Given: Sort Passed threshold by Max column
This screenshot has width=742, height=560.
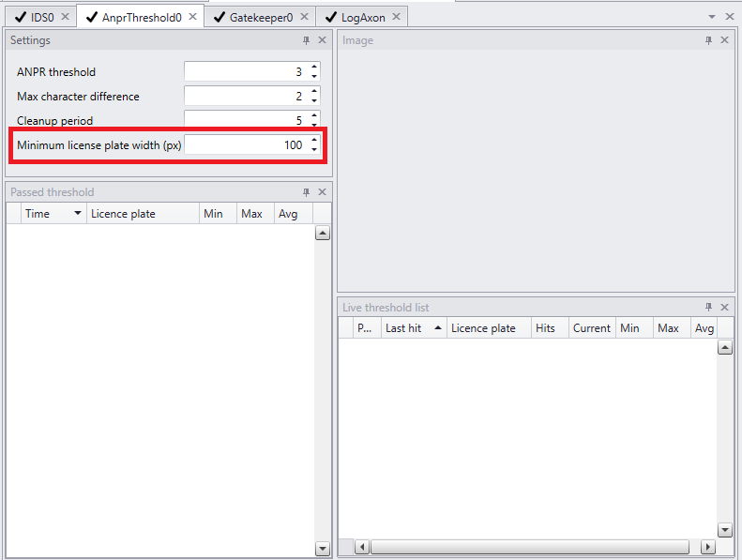Looking at the screenshot, I should click(255, 214).
